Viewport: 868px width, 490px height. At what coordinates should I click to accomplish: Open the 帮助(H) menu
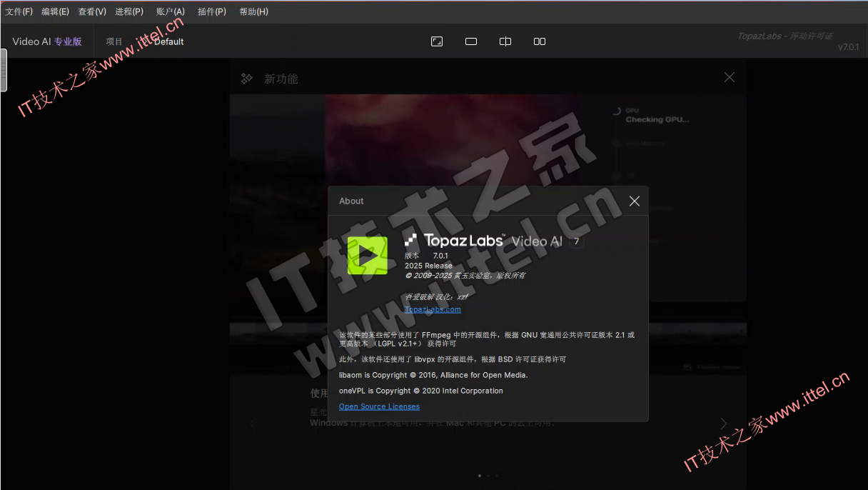click(x=254, y=11)
